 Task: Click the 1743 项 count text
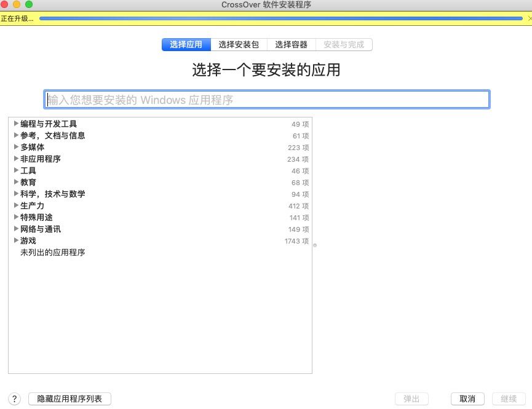(296, 241)
